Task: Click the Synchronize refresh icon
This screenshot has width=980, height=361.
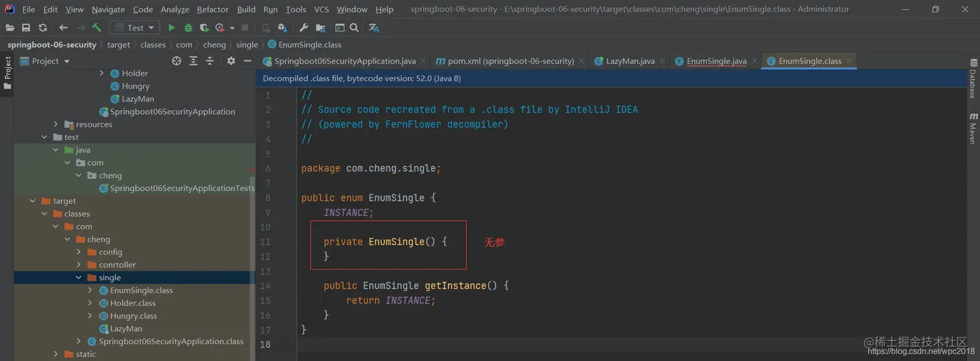Action: (43, 28)
